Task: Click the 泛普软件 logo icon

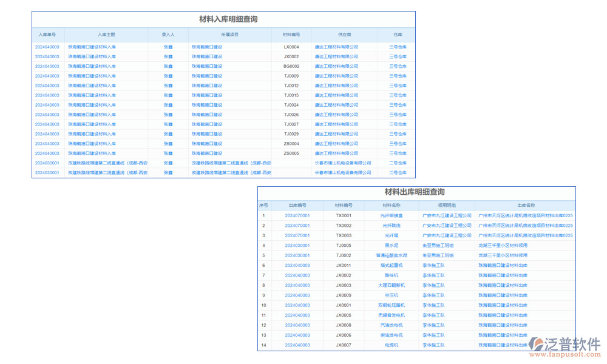Action: (x=537, y=345)
